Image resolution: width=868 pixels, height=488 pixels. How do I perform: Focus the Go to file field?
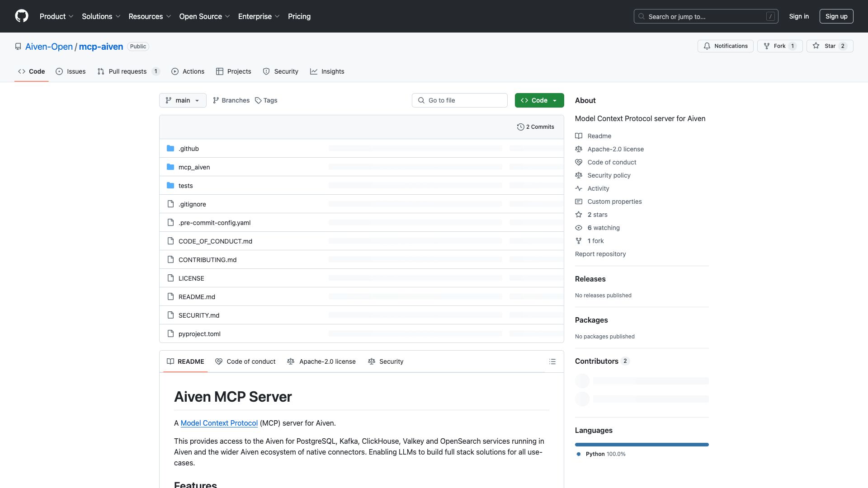click(x=460, y=100)
